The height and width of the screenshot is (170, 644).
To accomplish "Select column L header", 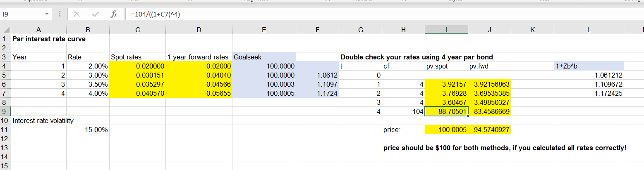I will click(x=589, y=30).
